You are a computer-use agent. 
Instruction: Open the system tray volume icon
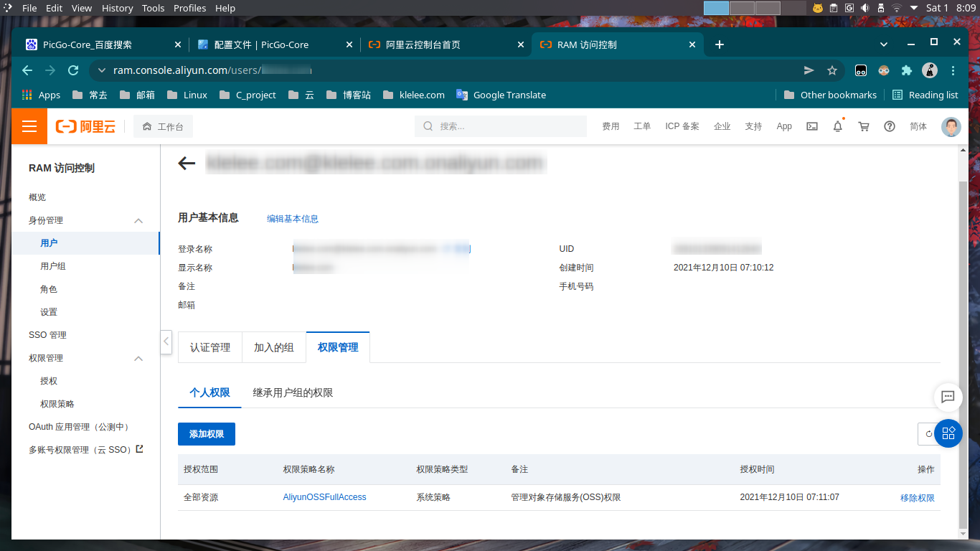pos(864,8)
